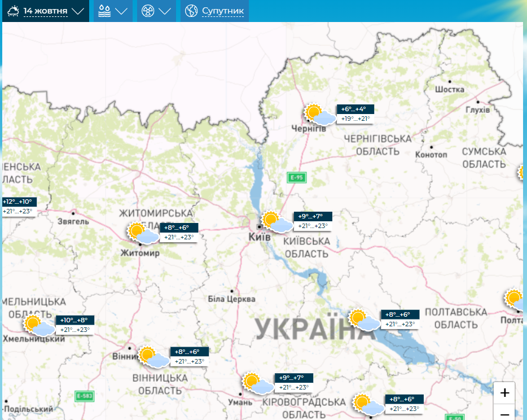527x420 pixels.
Task: Expand the radiation layer dropdown
Action: pyautogui.click(x=156, y=11)
